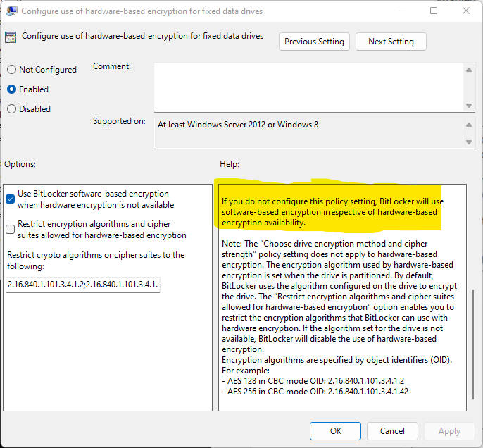Image resolution: width=483 pixels, height=448 pixels.
Task: Edit the cipher suites OID input field
Action: tap(83, 285)
